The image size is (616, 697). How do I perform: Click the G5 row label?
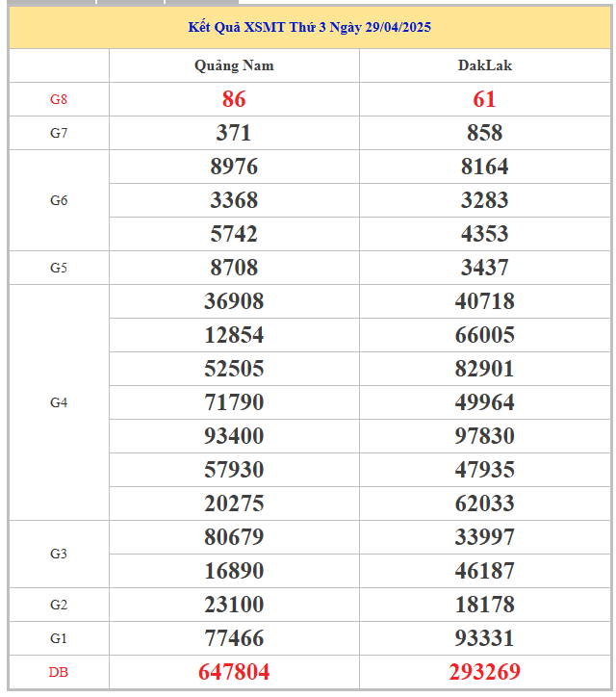[x=59, y=268]
